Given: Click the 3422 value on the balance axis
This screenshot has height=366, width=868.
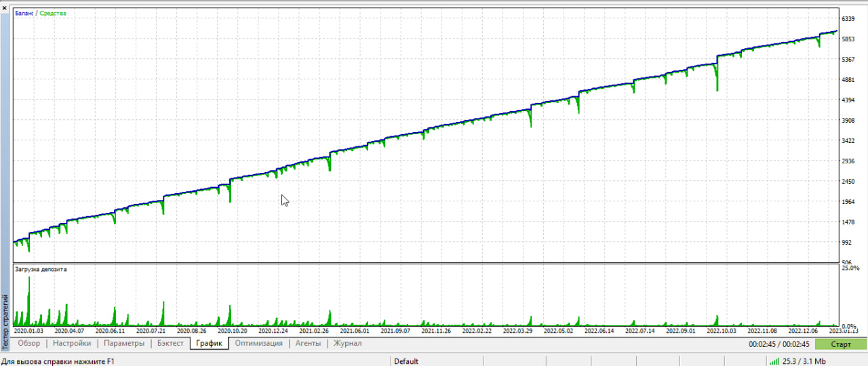Looking at the screenshot, I should point(849,141).
